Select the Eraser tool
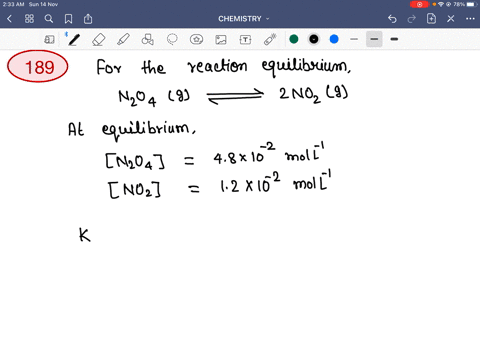The height and width of the screenshot is (360, 480). [99, 40]
